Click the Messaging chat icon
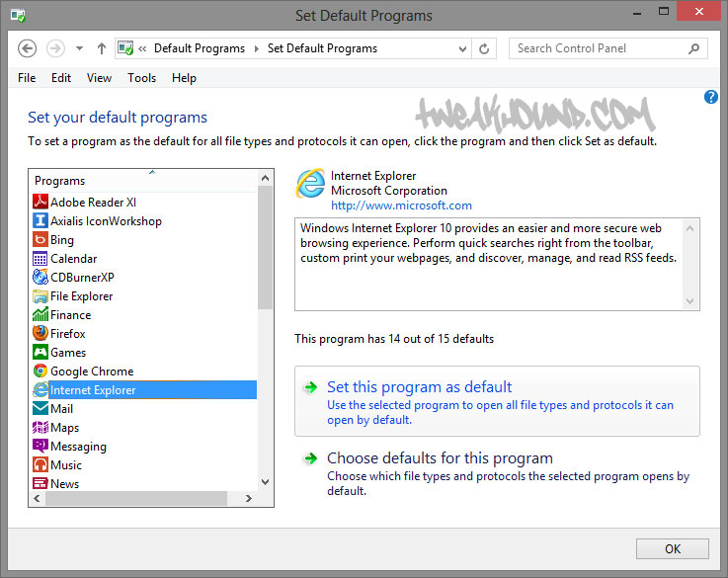Screen dimensions: 728x578 tap(40, 446)
